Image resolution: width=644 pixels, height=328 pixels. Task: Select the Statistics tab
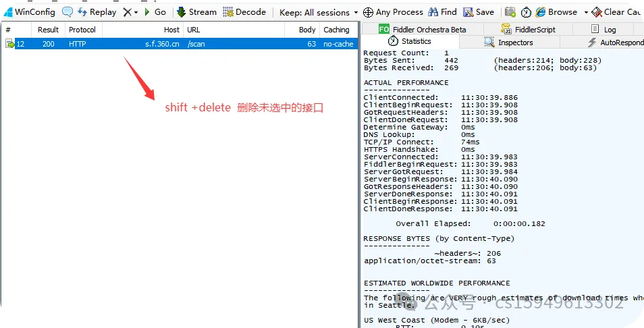pos(410,41)
